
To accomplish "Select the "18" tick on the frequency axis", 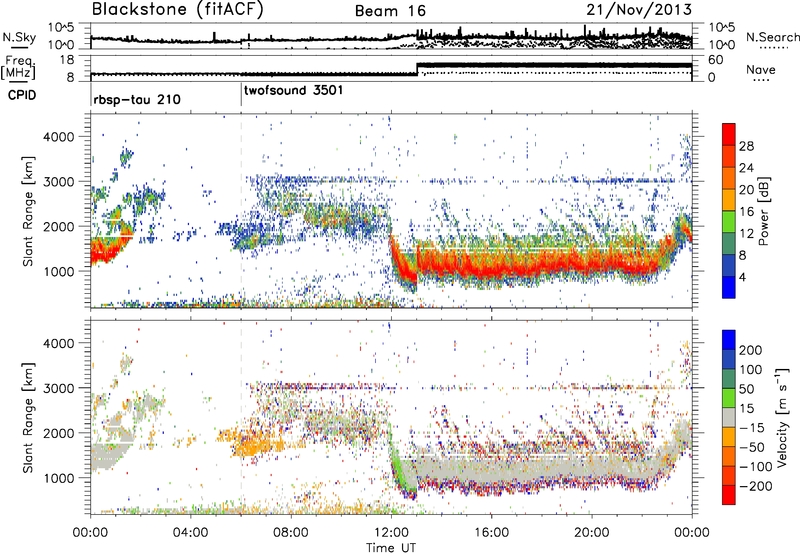I will coord(66,60).
